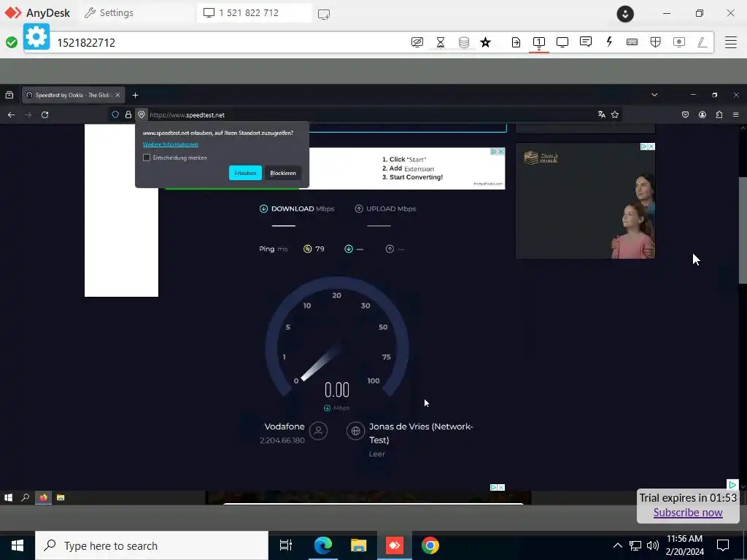Screen dimensions: 747x560
Task: Open the display settings monitor icon
Action: click(x=562, y=42)
